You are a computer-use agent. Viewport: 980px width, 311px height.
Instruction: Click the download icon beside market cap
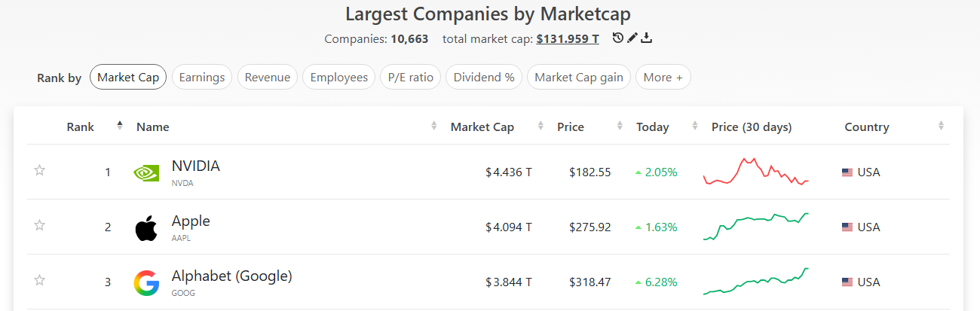pyautogui.click(x=647, y=38)
